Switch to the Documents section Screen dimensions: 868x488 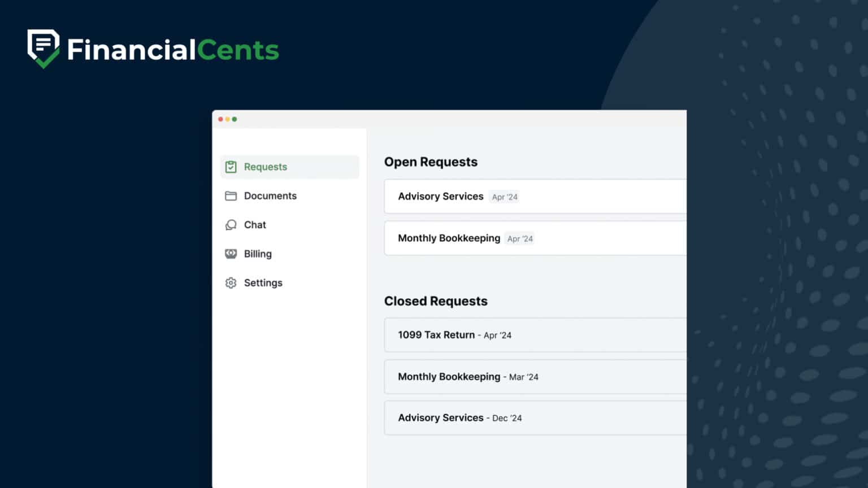point(270,195)
